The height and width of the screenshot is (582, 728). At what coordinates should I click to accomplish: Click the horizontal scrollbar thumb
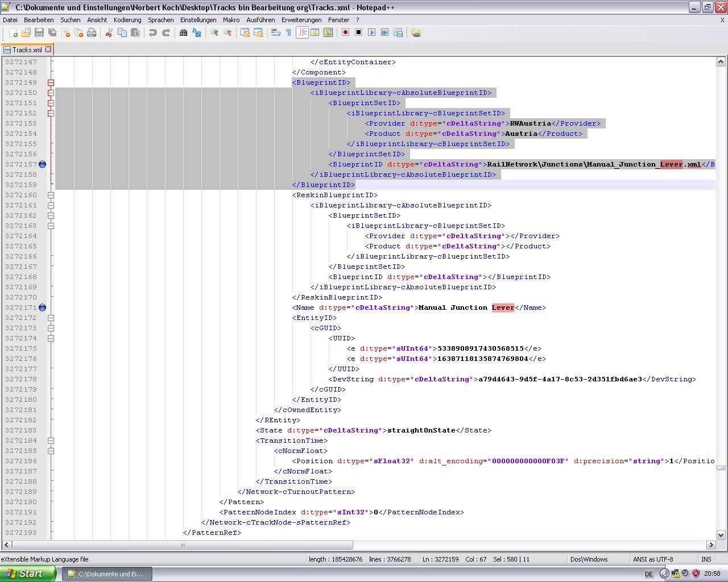183,545
